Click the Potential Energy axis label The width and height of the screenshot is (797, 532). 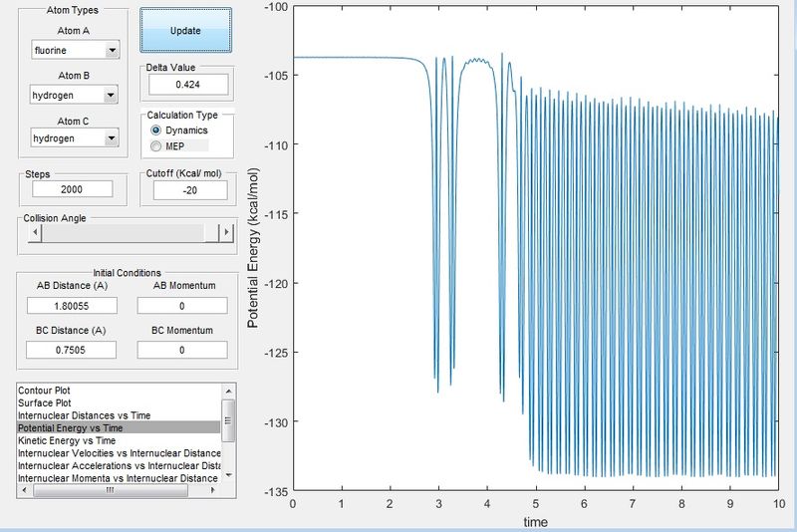point(253,248)
